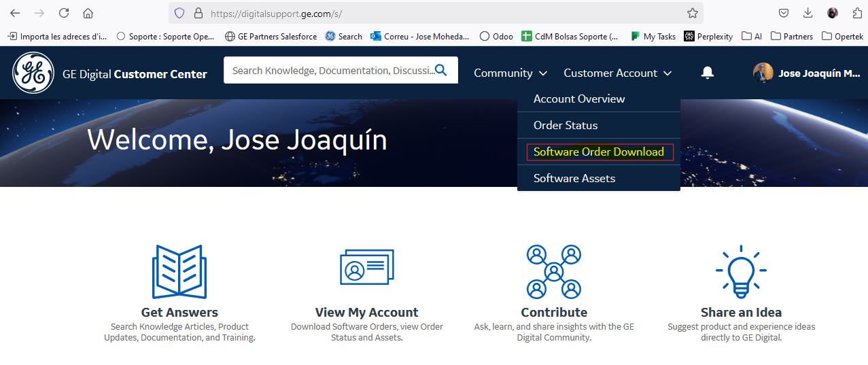
Task: Click the GE logo
Action: point(33,73)
